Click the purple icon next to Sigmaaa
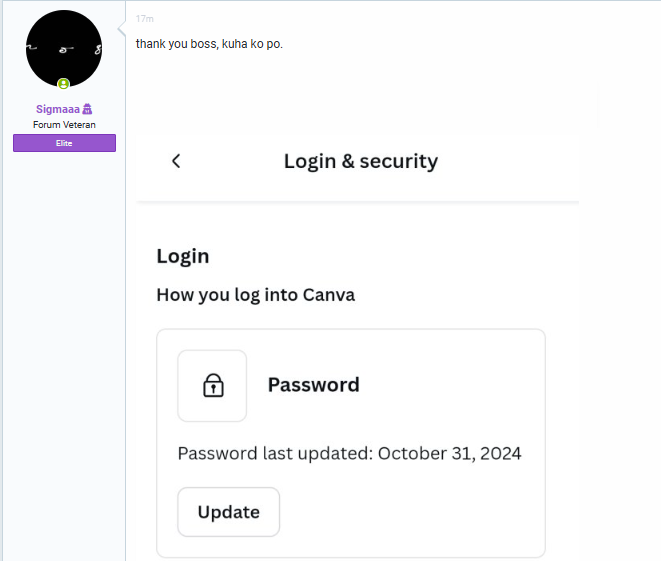The image size is (661, 561). [87, 109]
